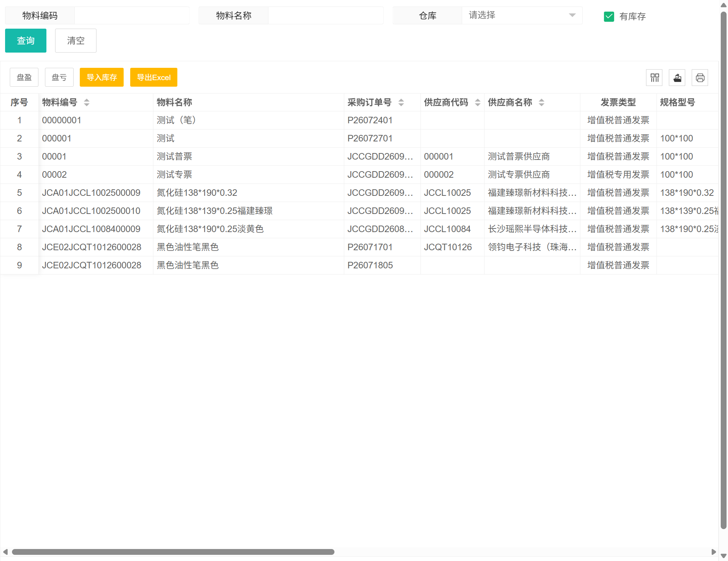Click the 导出Excel button
The height and width of the screenshot is (561, 728).
[154, 77]
